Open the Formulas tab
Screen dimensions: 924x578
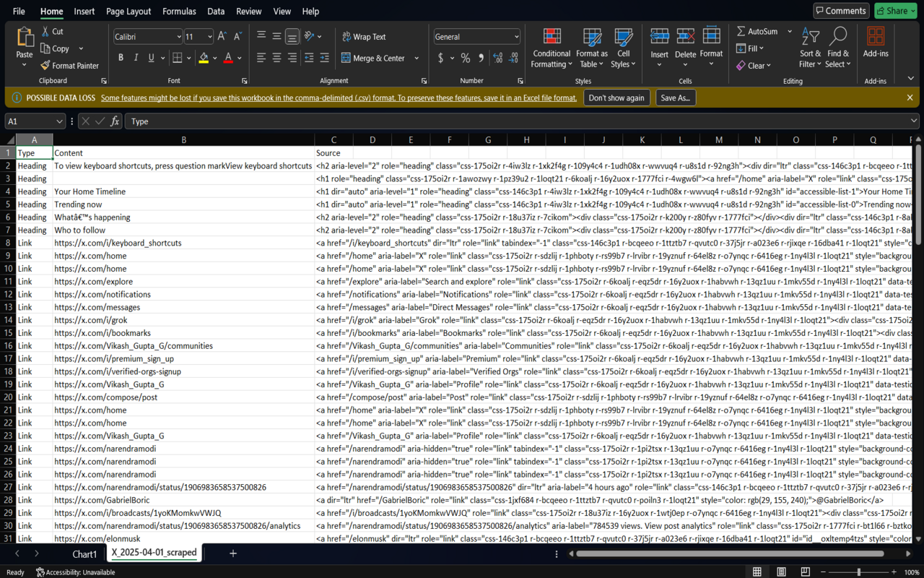pyautogui.click(x=179, y=11)
